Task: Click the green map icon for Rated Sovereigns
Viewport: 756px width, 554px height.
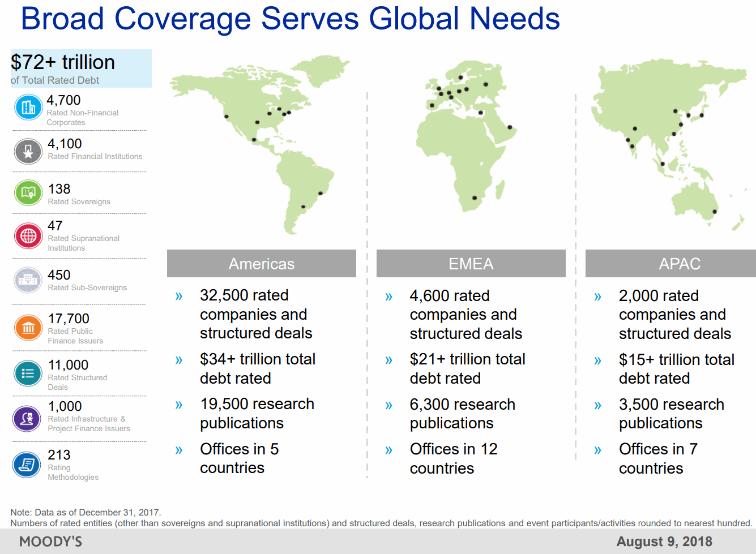Action: [28, 193]
